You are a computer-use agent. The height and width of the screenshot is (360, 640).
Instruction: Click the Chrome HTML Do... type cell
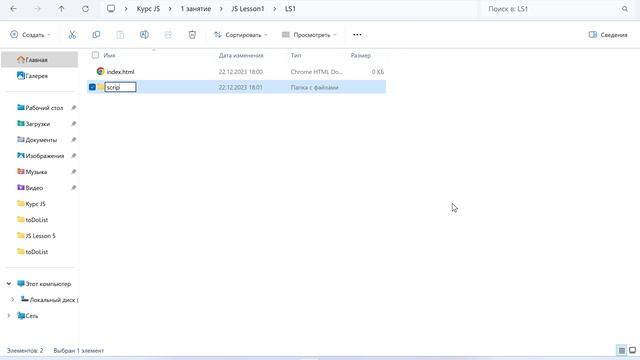[316, 71]
